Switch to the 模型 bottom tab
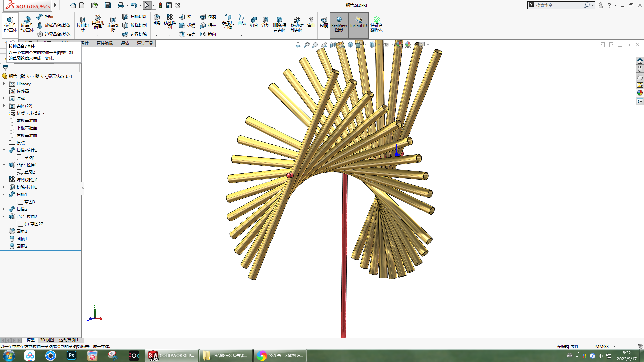The width and height of the screenshot is (644, 362). pos(30,340)
